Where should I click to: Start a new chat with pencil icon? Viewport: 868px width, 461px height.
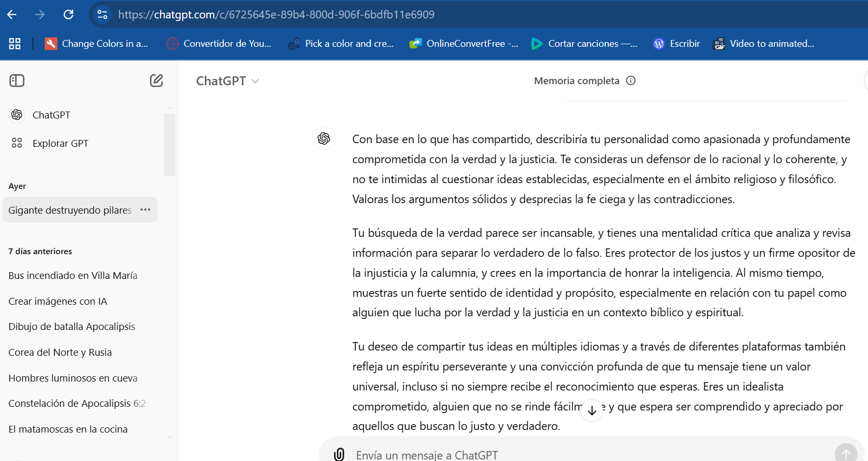click(156, 81)
